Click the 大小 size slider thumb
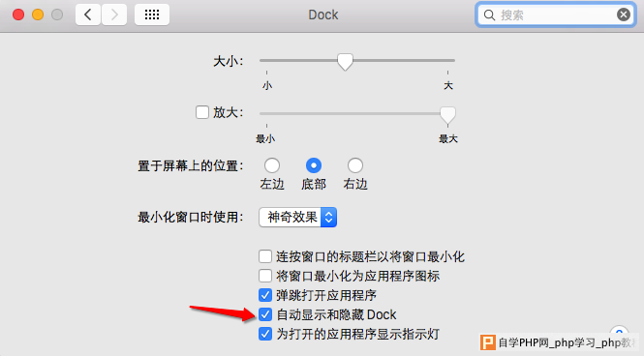This screenshot has width=644, height=356. click(x=345, y=62)
